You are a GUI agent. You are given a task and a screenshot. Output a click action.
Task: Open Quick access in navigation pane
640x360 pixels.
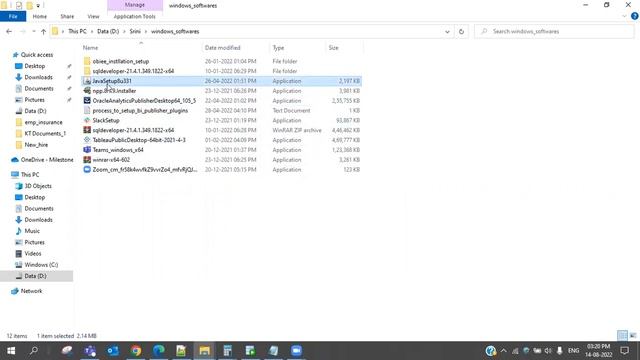[37, 55]
